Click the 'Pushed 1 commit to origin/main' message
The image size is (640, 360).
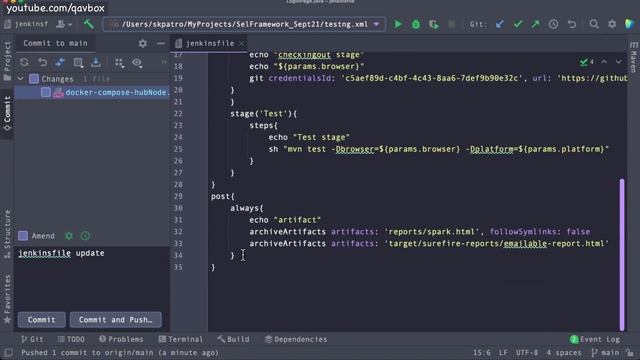click(x=120, y=352)
